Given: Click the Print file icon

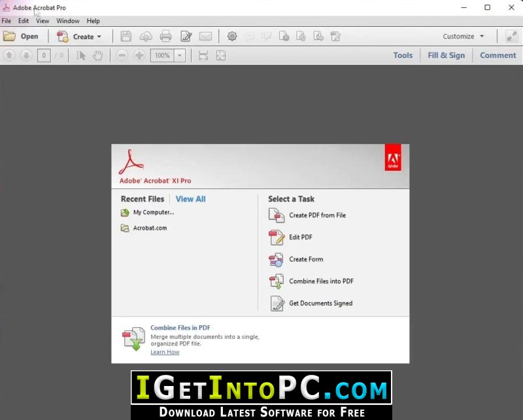Looking at the screenshot, I should click(166, 37).
